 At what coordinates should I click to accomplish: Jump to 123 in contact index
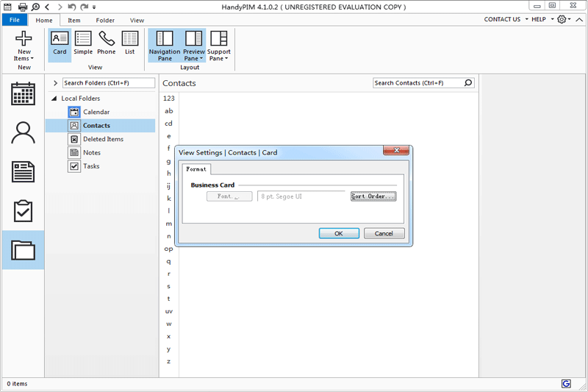tap(169, 99)
